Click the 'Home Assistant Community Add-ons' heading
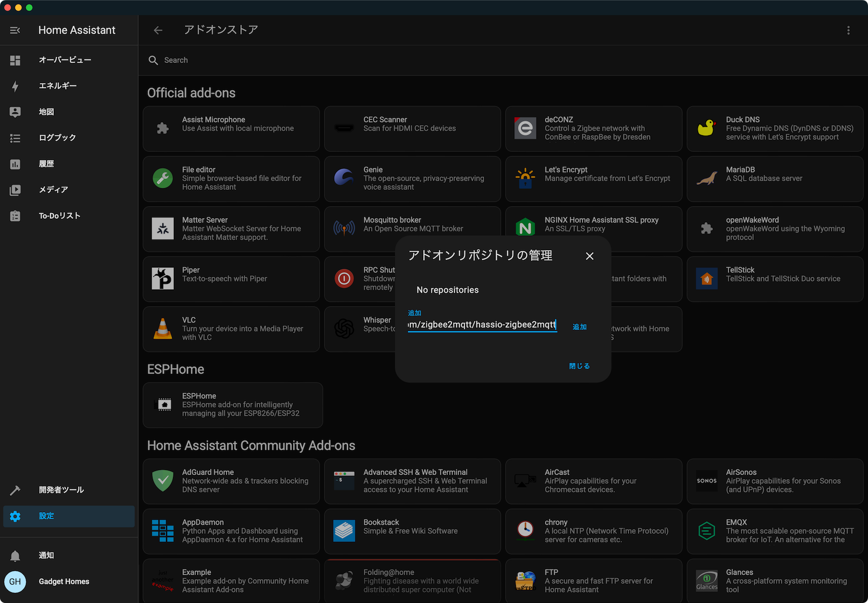 [x=251, y=446]
